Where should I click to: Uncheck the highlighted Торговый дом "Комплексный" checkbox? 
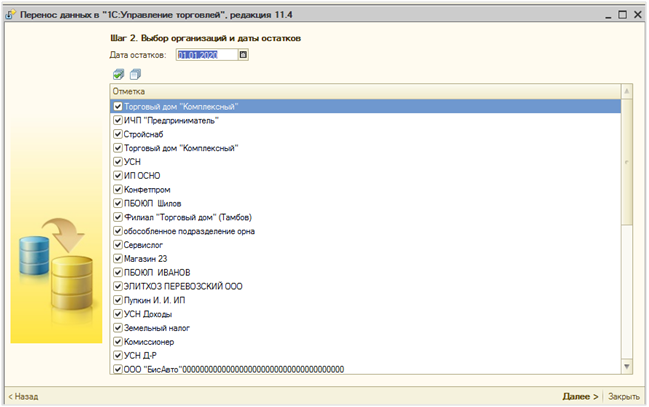[118, 106]
